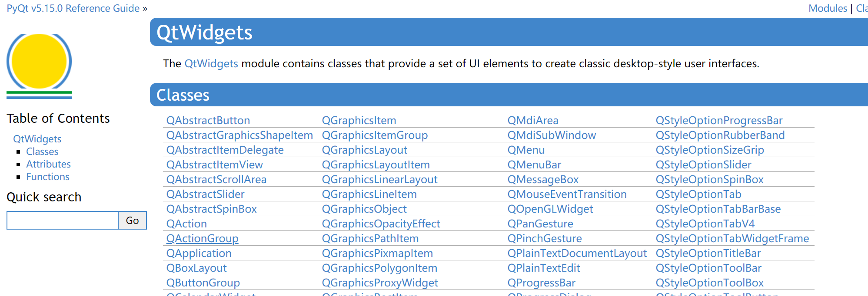Open the Modules link in header
The image size is (868, 296).
click(x=828, y=8)
